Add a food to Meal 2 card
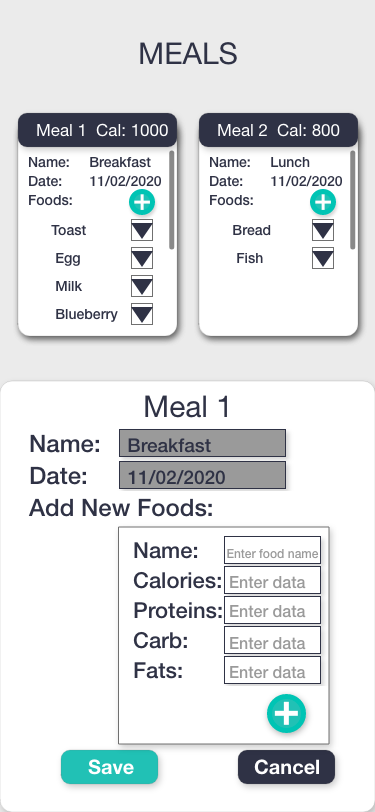The width and height of the screenshot is (375, 812). click(x=323, y=202)
